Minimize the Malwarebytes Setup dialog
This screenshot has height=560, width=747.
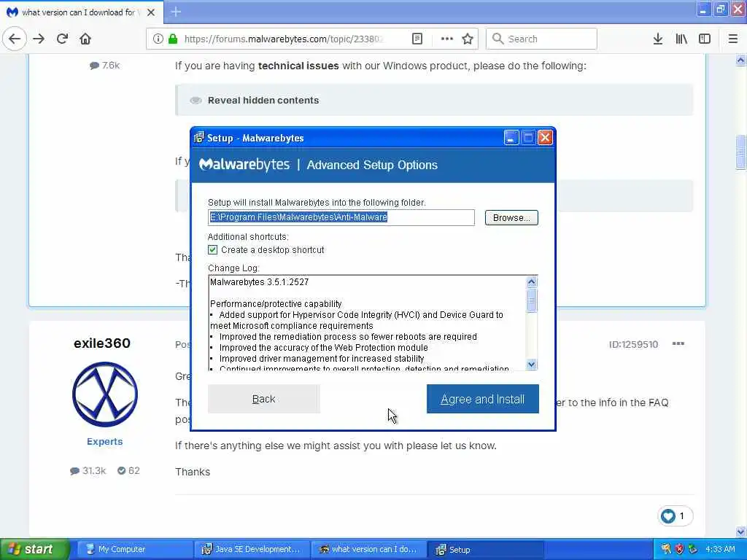(511, 138)
